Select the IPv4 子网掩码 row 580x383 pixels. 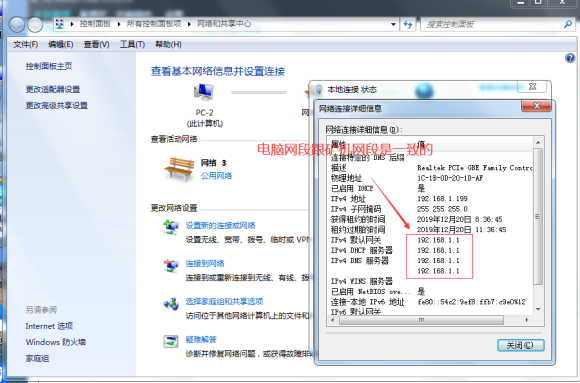(431, 209)
